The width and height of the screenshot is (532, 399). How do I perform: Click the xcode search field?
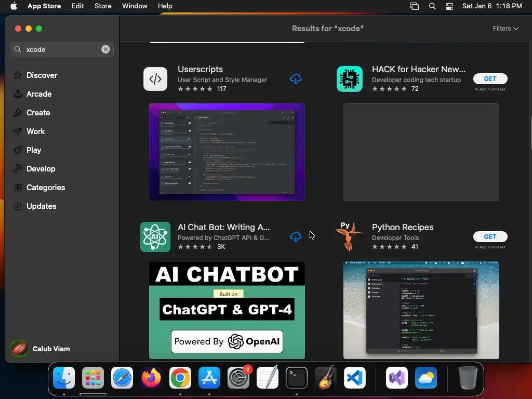click(62, 49)
